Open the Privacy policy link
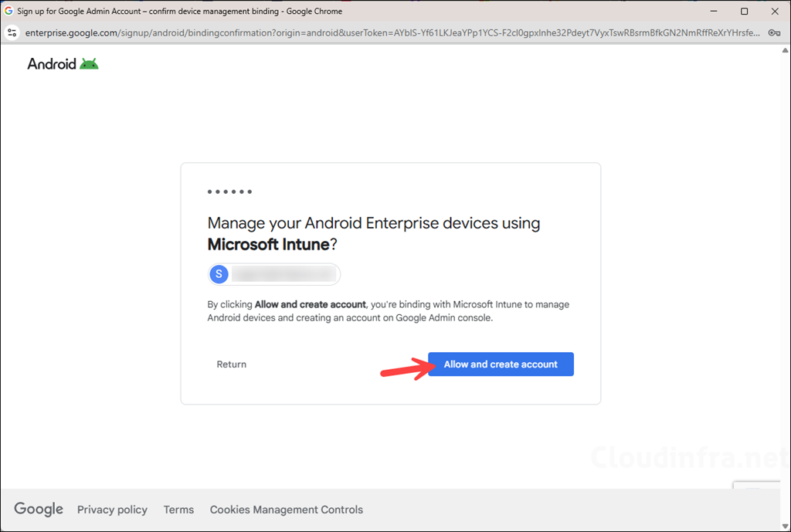This screenshot has width=791, height=532. (x=112, y=510)
